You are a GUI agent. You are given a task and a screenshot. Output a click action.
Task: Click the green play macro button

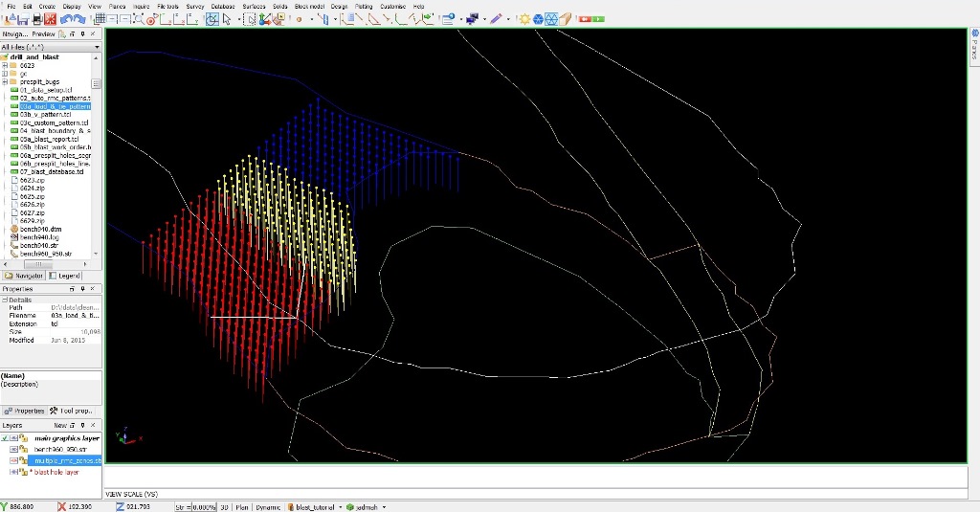(598, 19)
